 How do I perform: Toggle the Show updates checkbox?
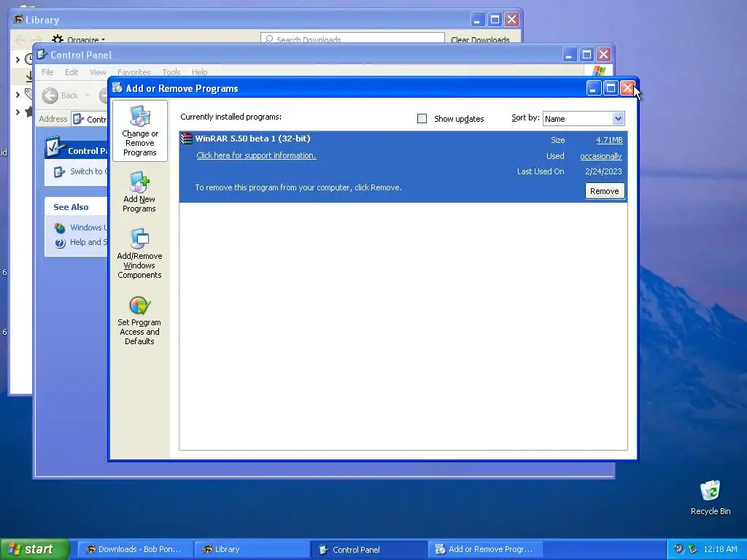click(x=422, y=119)
